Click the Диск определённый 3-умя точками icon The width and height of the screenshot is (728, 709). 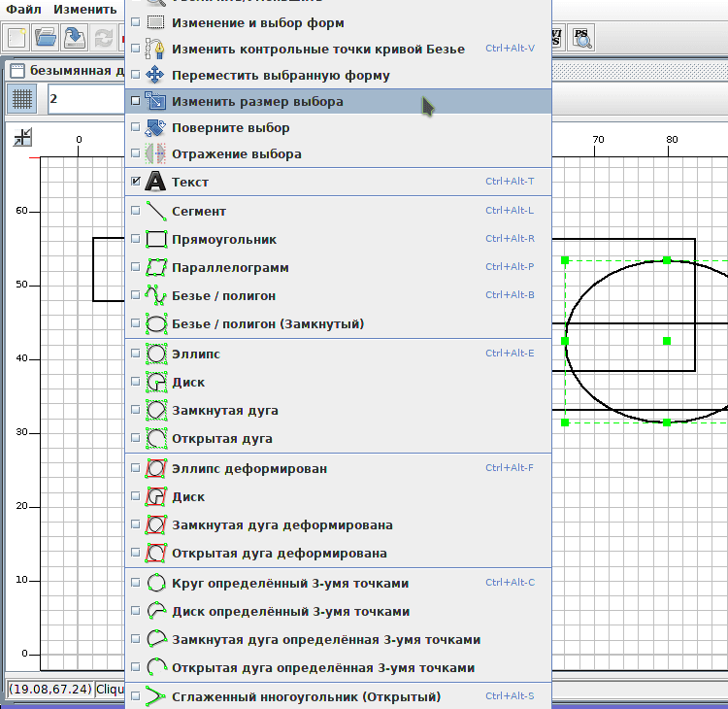(156, 612)
